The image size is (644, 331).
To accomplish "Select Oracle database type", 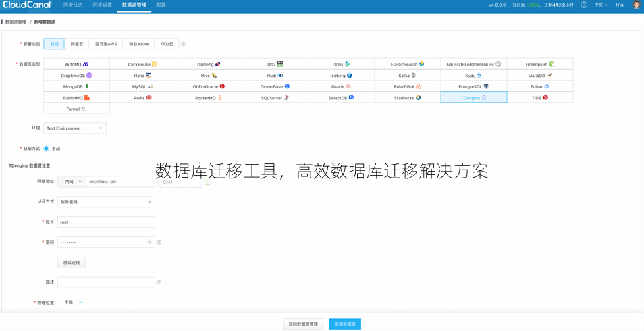I will [x=342, y=86].
